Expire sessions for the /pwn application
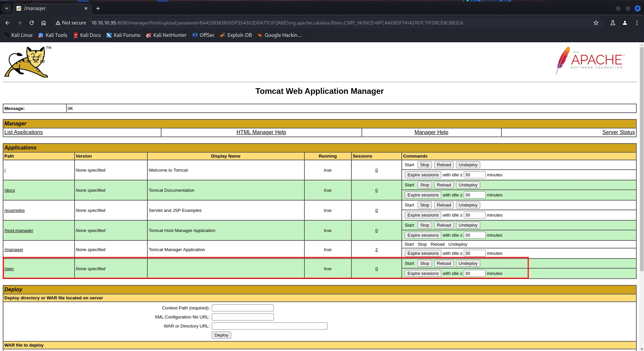 click(423, 274)
